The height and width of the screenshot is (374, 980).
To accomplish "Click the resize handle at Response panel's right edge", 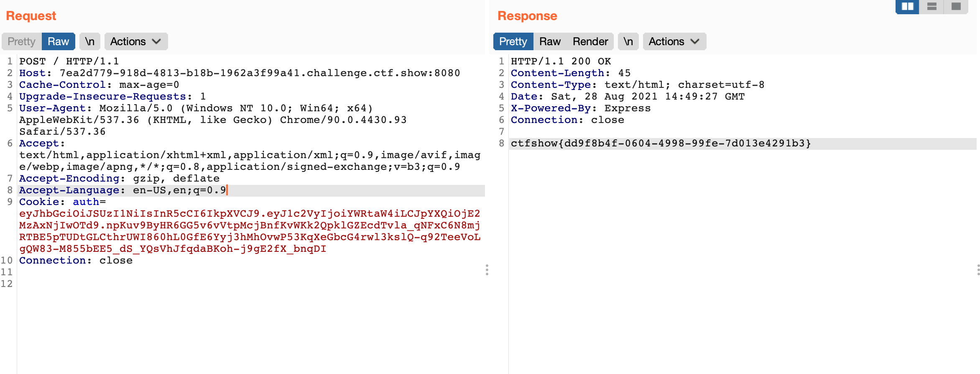I will pos(978,270).
